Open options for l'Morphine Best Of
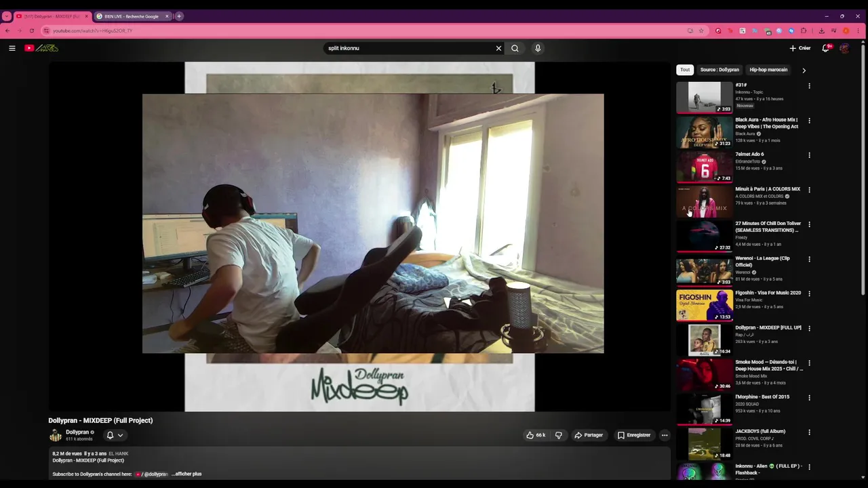This screenshot has height=488, width=868. coord(809,397)
